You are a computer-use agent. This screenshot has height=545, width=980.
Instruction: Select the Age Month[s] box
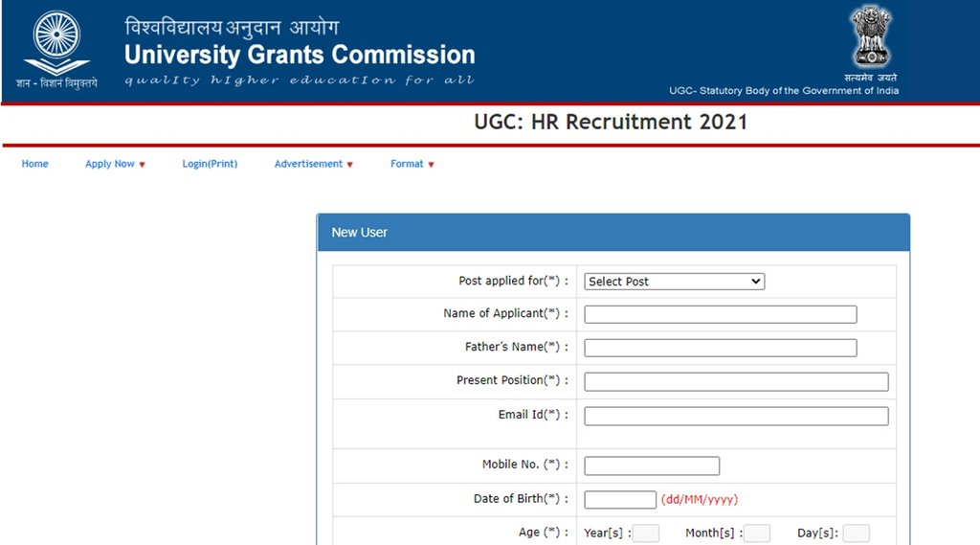click(757, 534)
